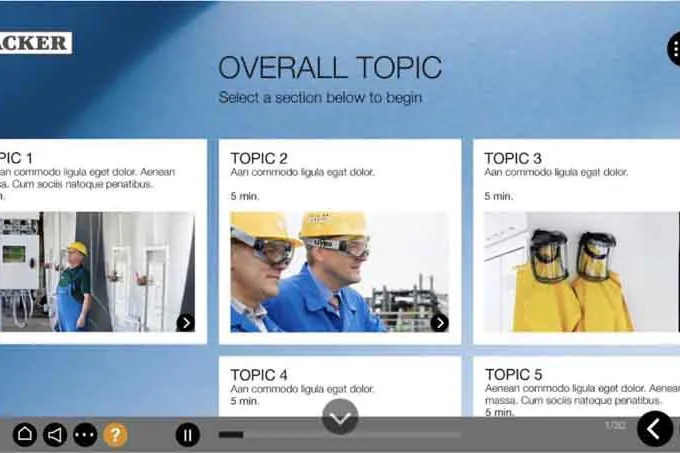This screenshot has width=680, height=453.
Task: Open the more options ellipsis icon
Action: tap(85, 434)
